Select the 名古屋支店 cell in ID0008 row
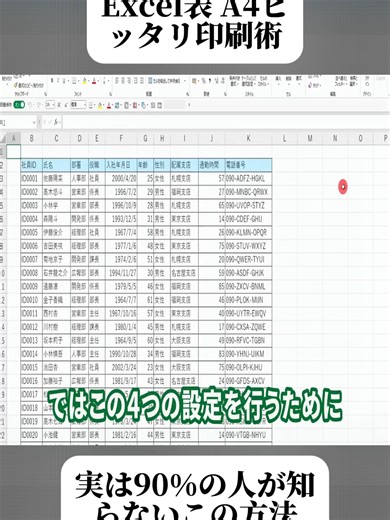The height and width of the screenshot is (520, 390). (184, 273)
